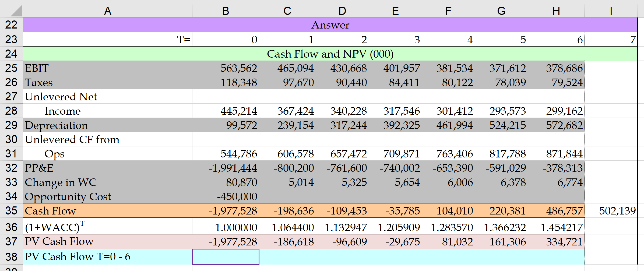Screen dimensions: 644x271
Task: Click the orange 'Cash Flow' label
Action: coord(50,211)
